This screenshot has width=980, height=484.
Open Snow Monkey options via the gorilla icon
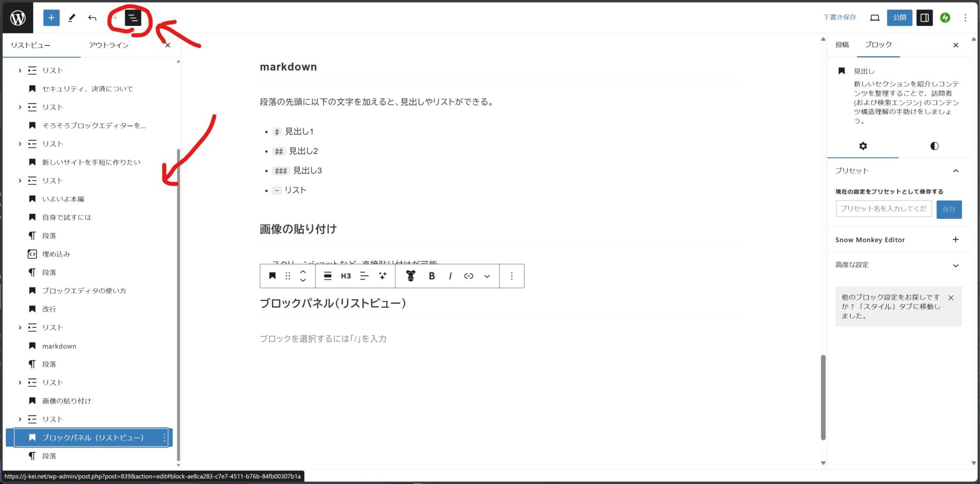410,276
